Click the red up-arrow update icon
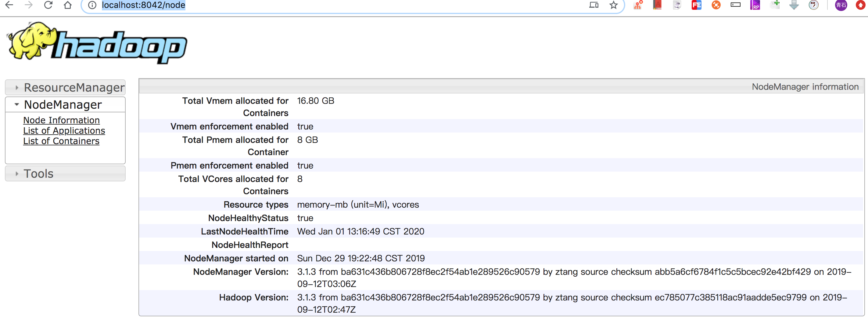868x320 pixels. (860, 5)
